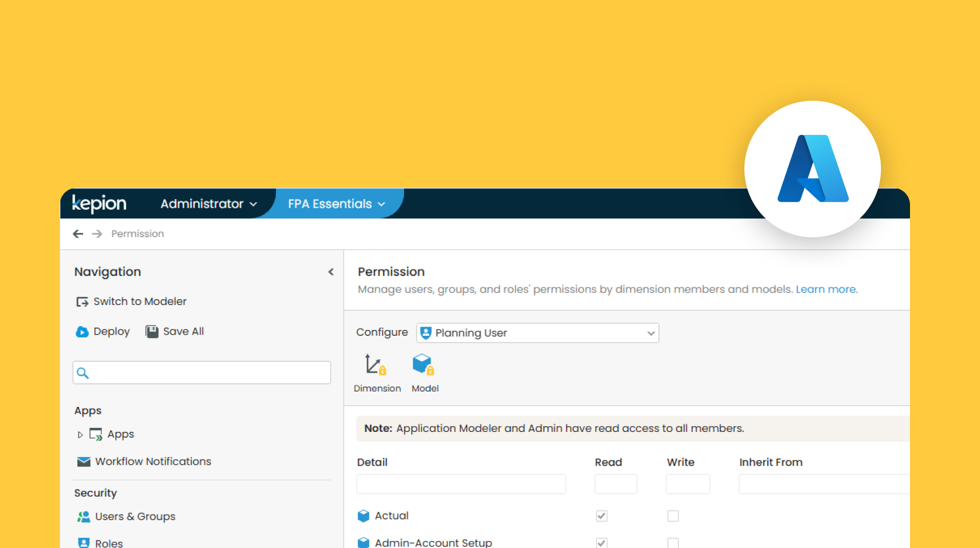Go back using the left arrow
The height and width of the screenshot is (548, 980).
78,234
